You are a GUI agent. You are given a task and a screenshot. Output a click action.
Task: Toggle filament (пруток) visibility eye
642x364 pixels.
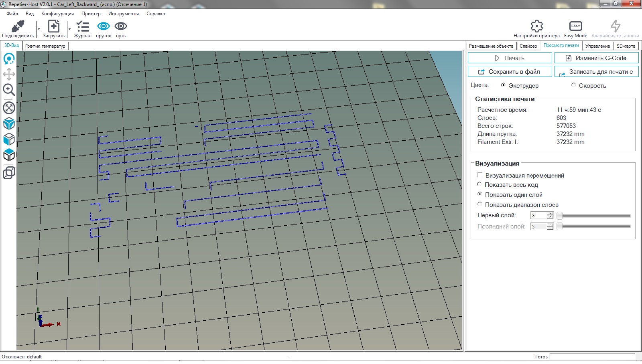[x=104, y=26]
